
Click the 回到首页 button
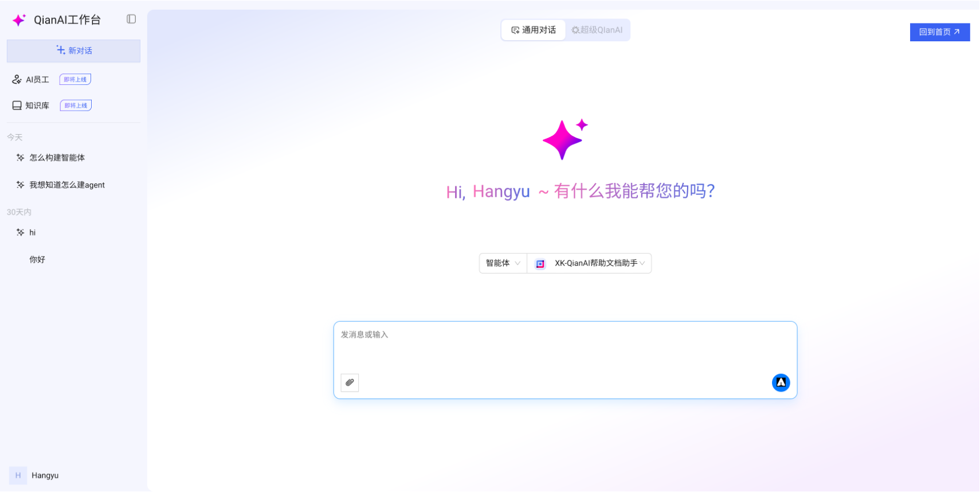coord(939,32)
